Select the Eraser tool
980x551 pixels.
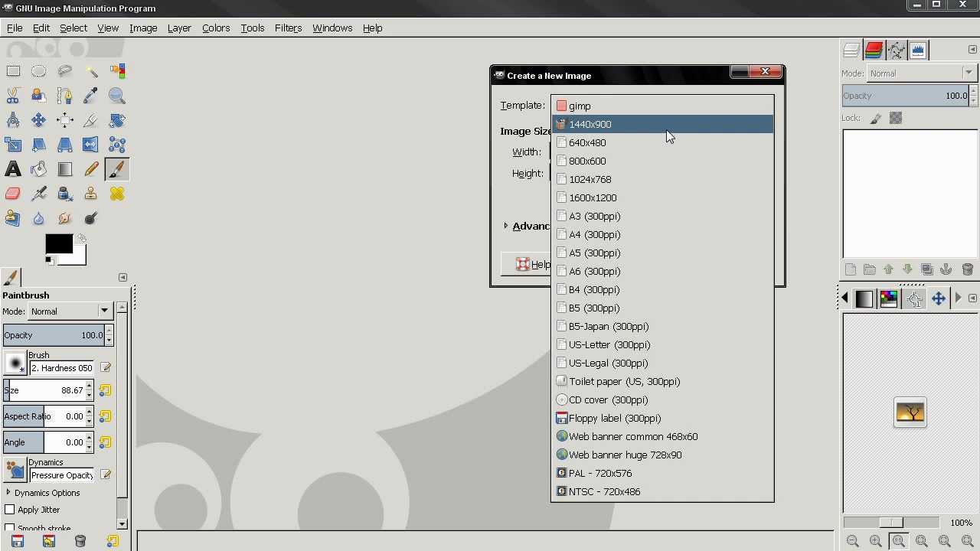pyautogui.click(x=13, y=194)
